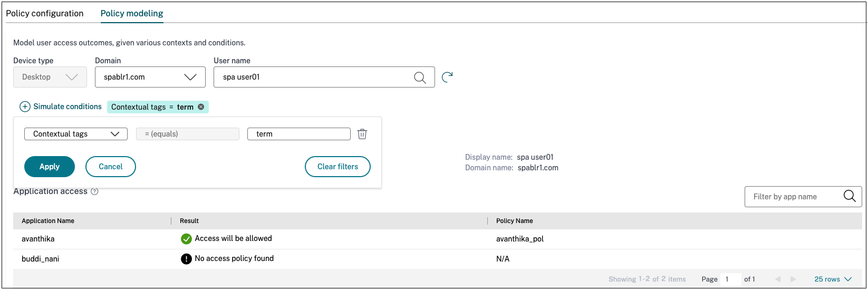Go to the previous results page
Viewport: 868px width, 290px height.
(x=778, y=279)
